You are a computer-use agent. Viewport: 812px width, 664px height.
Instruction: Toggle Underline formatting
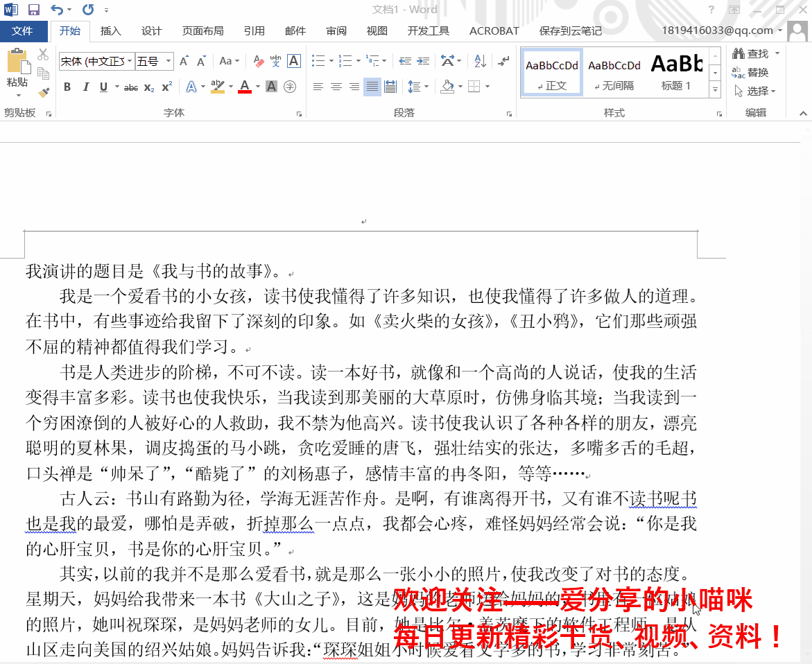point(103,87)
